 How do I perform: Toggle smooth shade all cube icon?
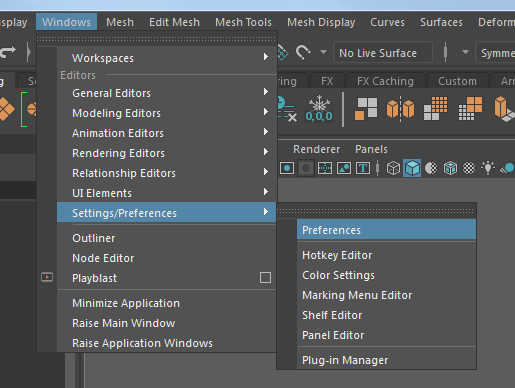coord(412,168)
